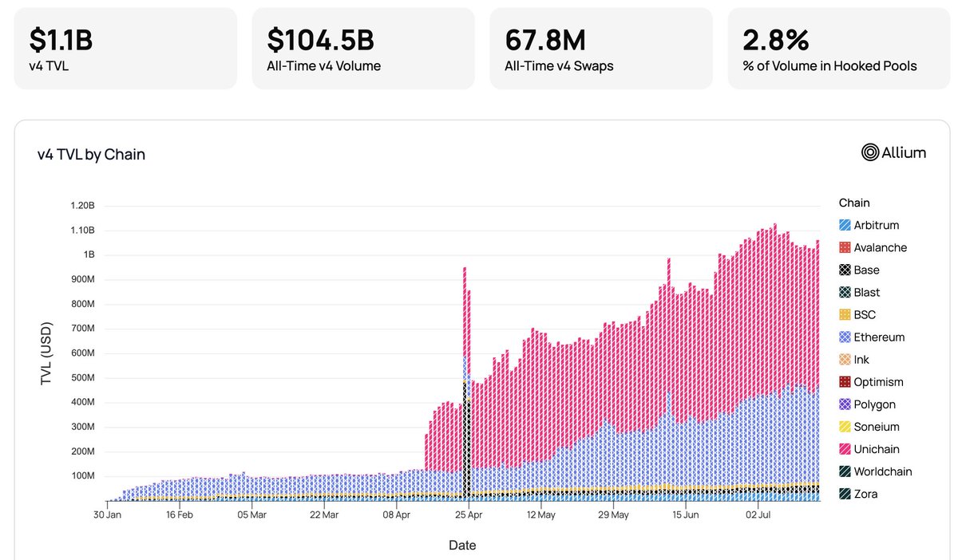Click the All-Time v4 Swaps label
This screenshot has width=958, height=560.
pyautogui.click(x=559, y=66)
